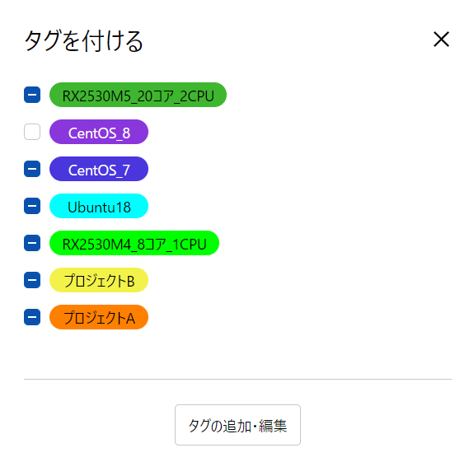Toggle the Ubuntu18 checkbox
Viewport: 474px width, 476px height.
(x=32, y=206)
